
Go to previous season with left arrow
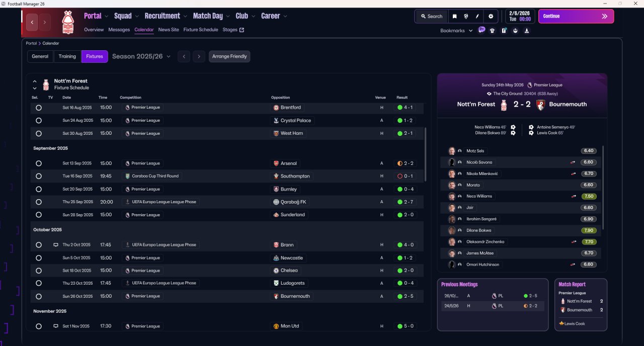coord(184,56)
